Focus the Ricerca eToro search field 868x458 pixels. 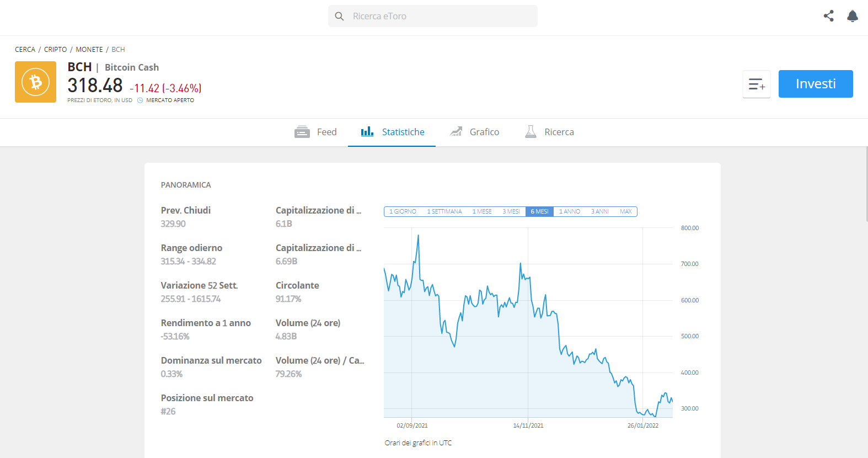[x=433, y=16]
